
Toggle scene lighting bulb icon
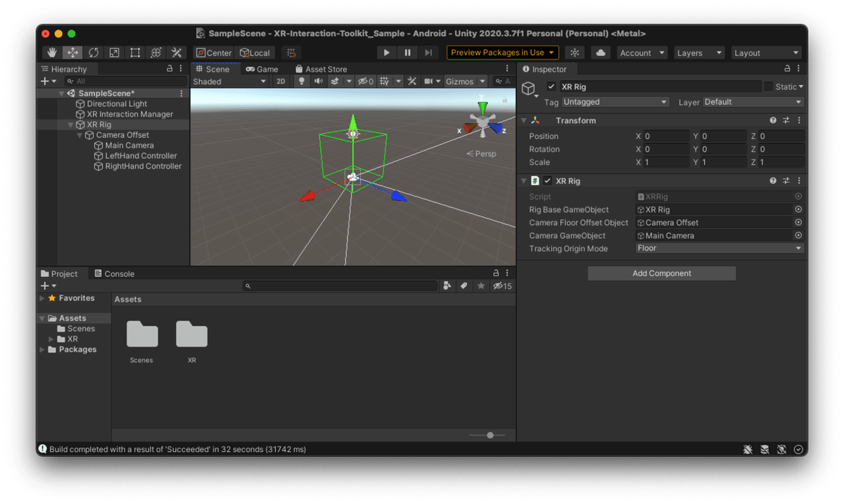click(x=302, y=82)
